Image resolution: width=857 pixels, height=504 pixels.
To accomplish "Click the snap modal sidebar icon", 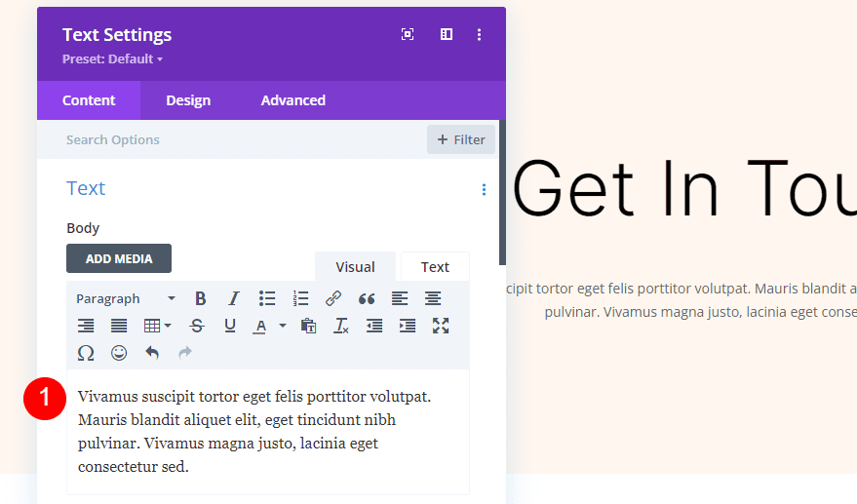I will [447, 34].
